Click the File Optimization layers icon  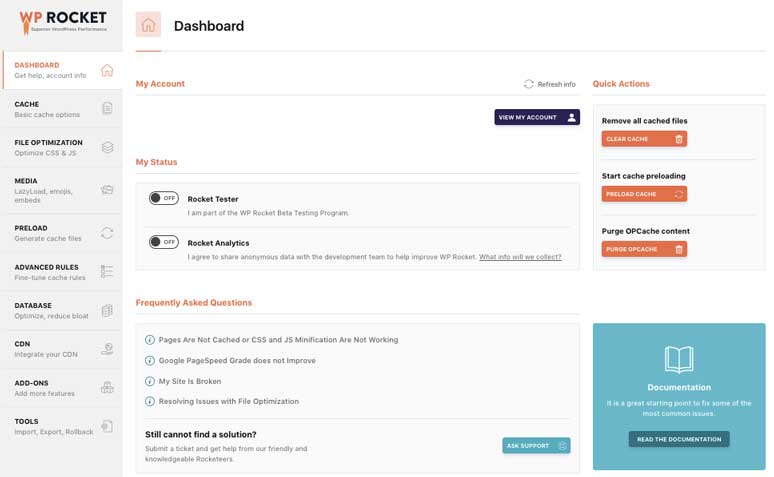click(x=107, y=147)
